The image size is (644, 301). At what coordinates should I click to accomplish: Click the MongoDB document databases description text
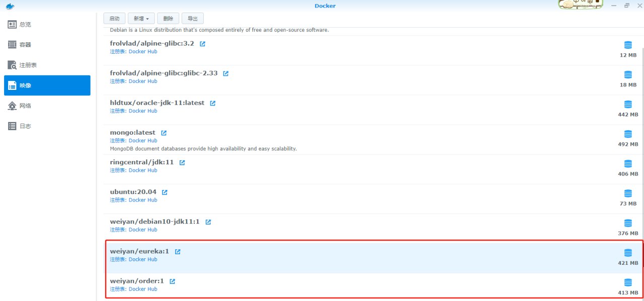[x=204, y=149]
